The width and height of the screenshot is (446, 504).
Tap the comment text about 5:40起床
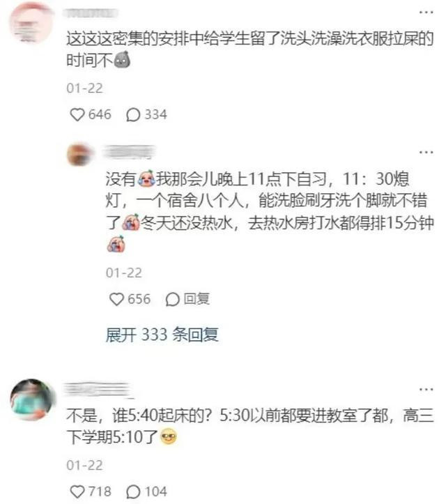click(250, 426)
